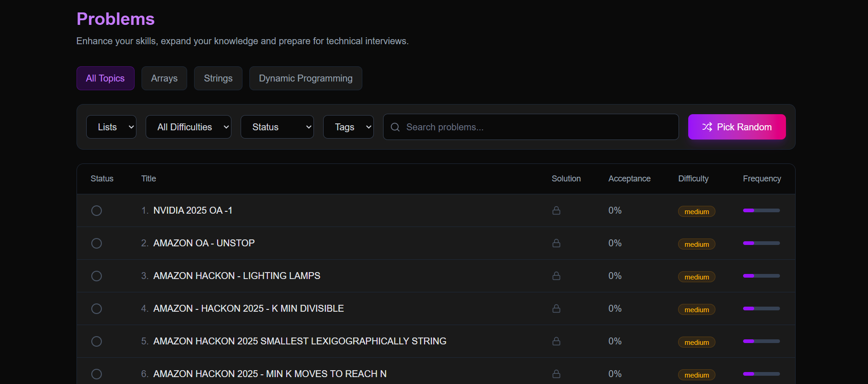Viewport: 868px width, 384px height.
Task: Switch to the Arrays topic
Action: coord(164,78)
